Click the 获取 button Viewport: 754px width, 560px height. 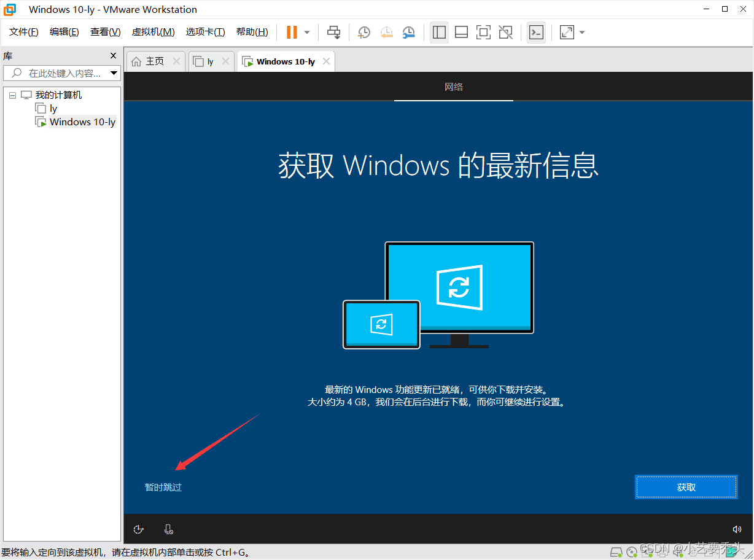point(686,487)
